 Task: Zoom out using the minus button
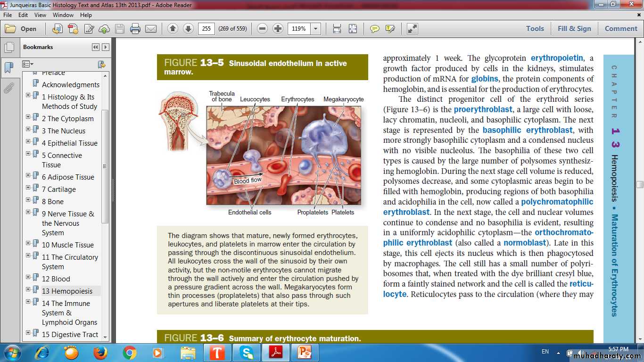point(263,29)
